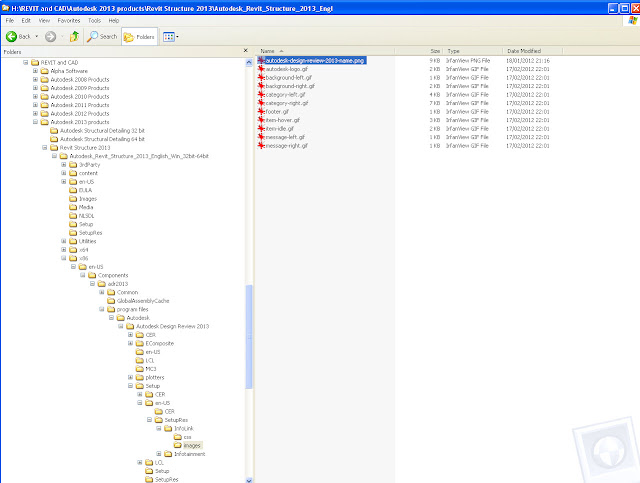Image resolution: width=640 pixels, height=483 pixels.
Task: Click the folder tree scrollbar thumb
Action: click(249, 336)
